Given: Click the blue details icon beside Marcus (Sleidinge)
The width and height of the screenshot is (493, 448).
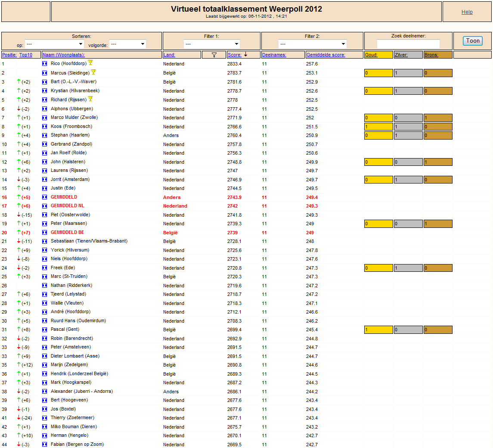Looking at the screenshot, I should [45, 73].
